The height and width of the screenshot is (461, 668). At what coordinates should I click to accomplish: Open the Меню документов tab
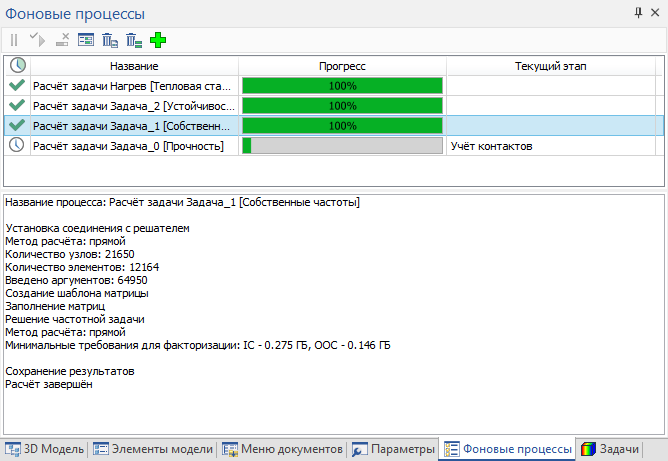click(x=283, y=448)
